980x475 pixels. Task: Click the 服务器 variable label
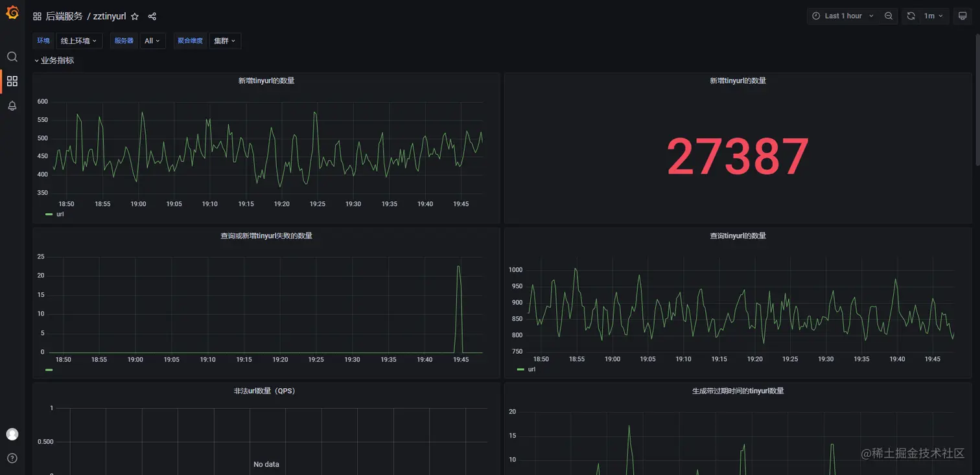point(124,41)
